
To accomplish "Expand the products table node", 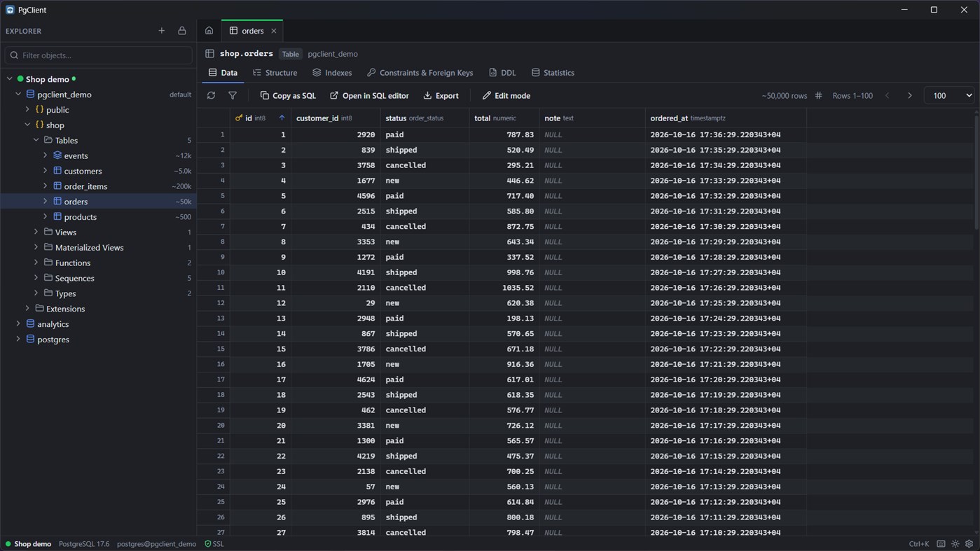I will pyautogui.click(x=46, y=217).
